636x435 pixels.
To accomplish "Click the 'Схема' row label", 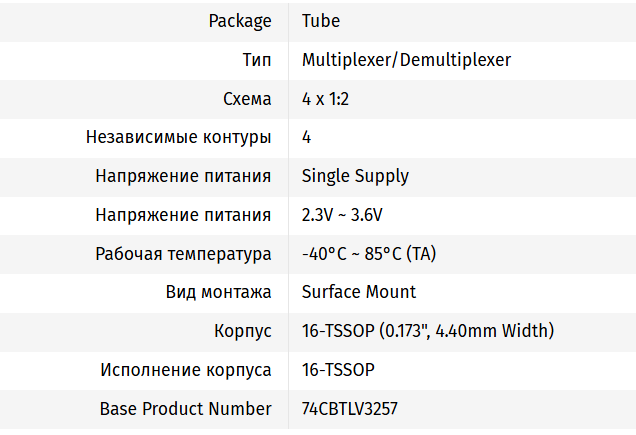I will pos(247,99).
